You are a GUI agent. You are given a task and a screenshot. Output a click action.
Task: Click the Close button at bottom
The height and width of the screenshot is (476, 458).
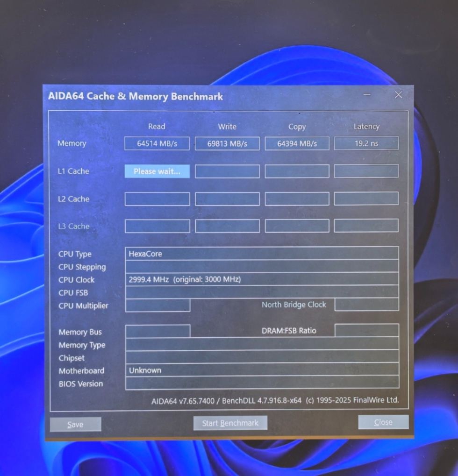point(383,422)
